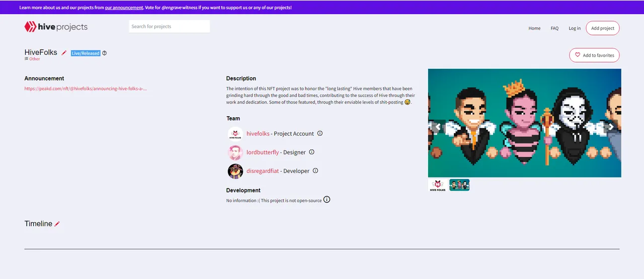Go to Home in navigation
This screenshot has width=644, height=279.
534,28
